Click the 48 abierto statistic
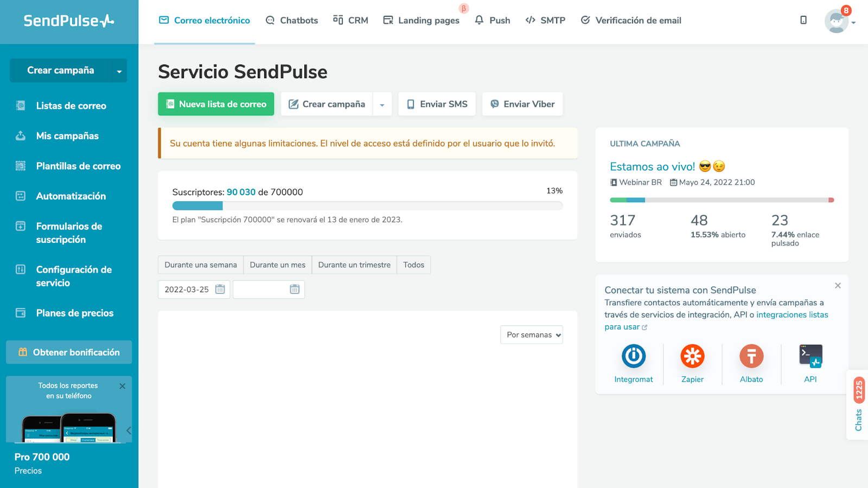 [718, 226]
